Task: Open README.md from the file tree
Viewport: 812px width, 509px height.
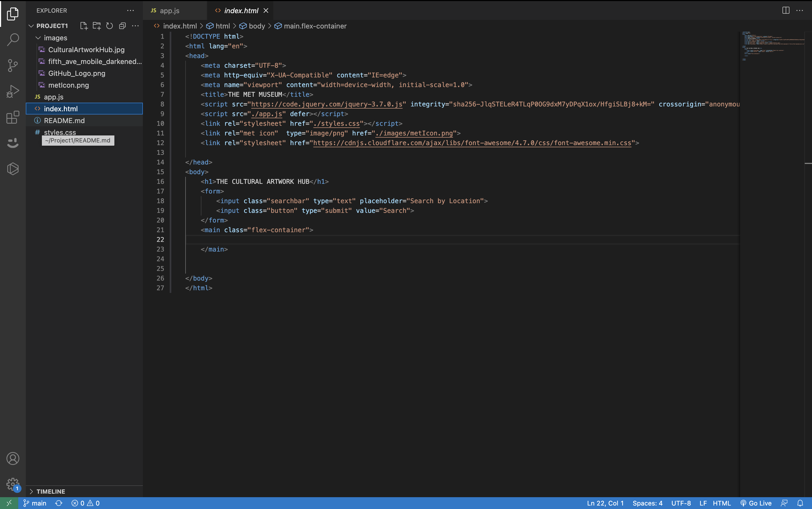Action: point(64,120)
